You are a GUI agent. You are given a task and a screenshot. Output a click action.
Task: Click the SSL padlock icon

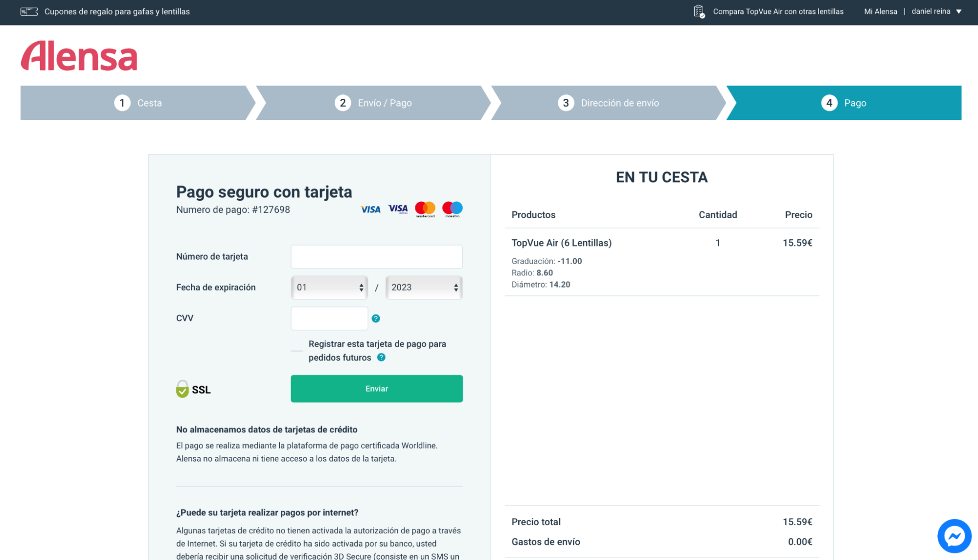pyautogui.click(x=182, y=389)
